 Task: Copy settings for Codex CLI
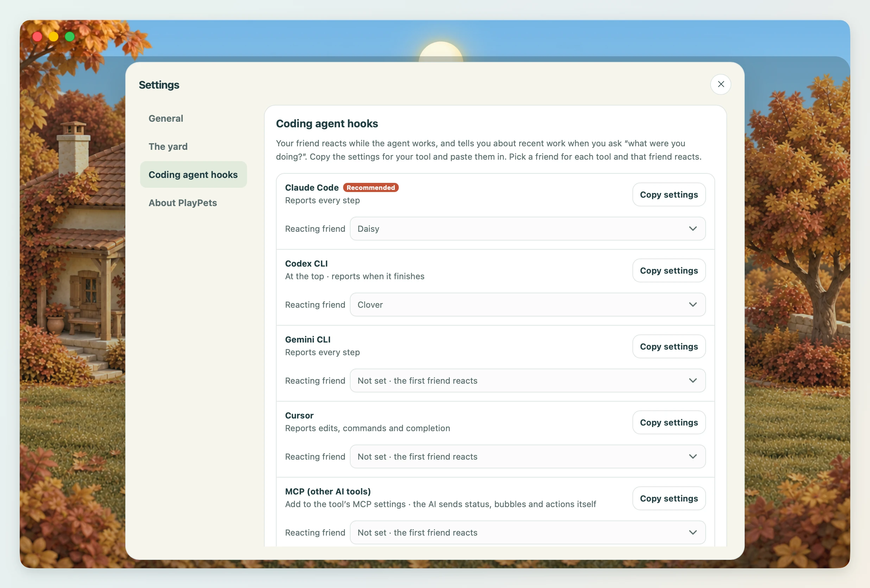tap(669, 270)
